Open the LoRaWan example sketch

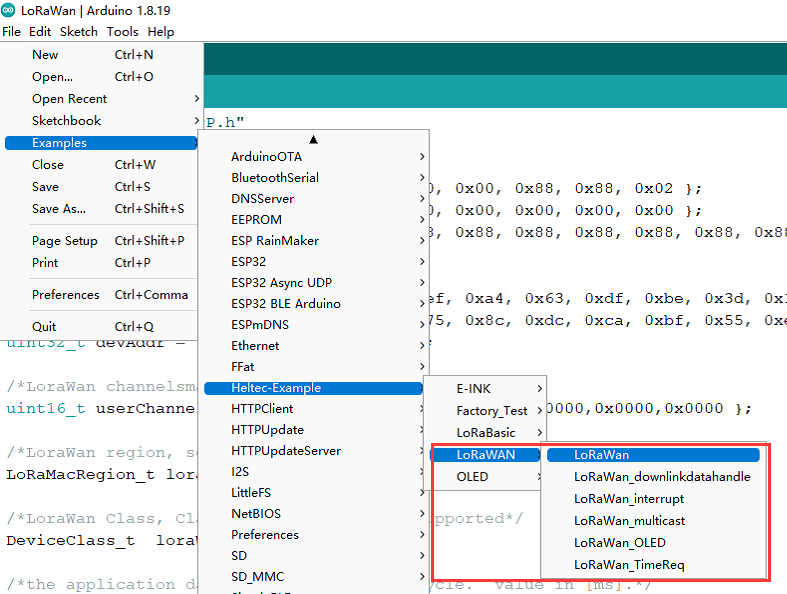pos(601,455)
